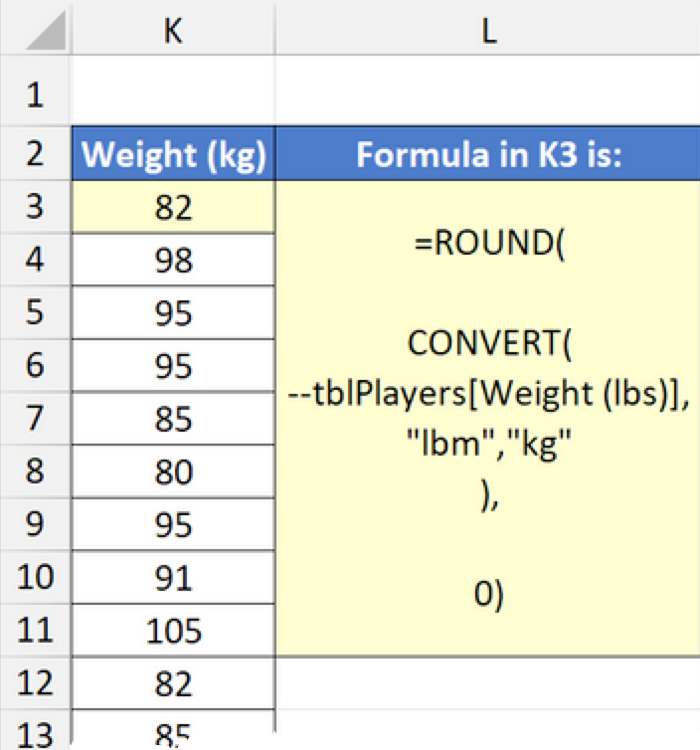Click empty cell K1 above Weight header
Screen dimensions: 700x750
[173, 95]
